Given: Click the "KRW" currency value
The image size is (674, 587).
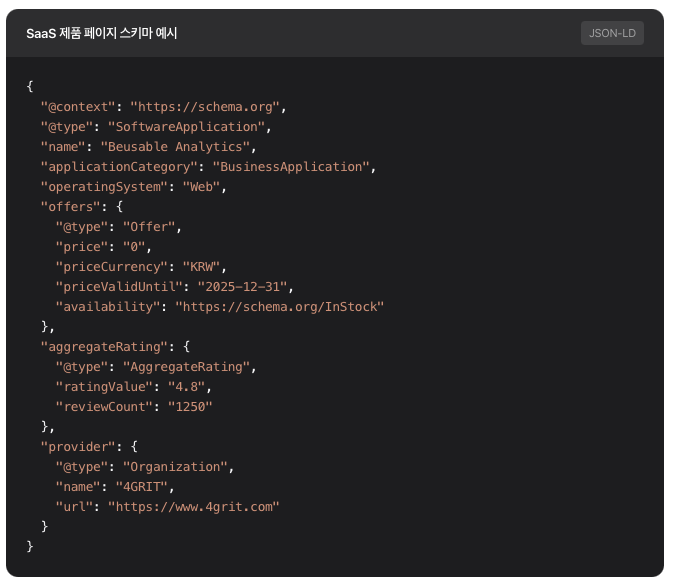Looking at the screenshot, I should 204,267.
